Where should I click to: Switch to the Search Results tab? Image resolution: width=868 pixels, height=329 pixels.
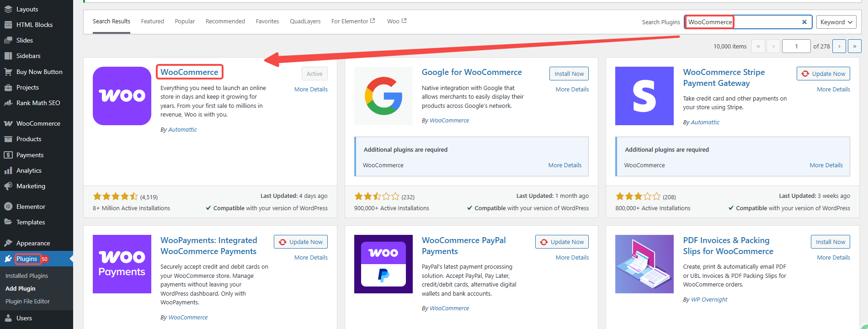click(x=112, y=21)
